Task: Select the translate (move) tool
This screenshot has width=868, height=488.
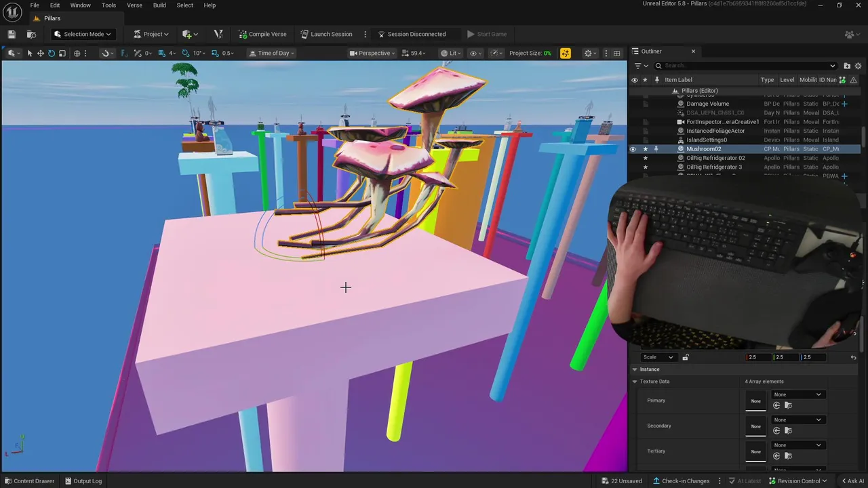Action: 40,53
